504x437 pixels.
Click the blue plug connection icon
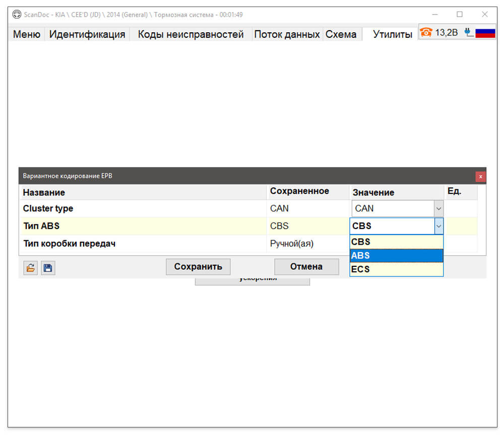coord(468,32)
